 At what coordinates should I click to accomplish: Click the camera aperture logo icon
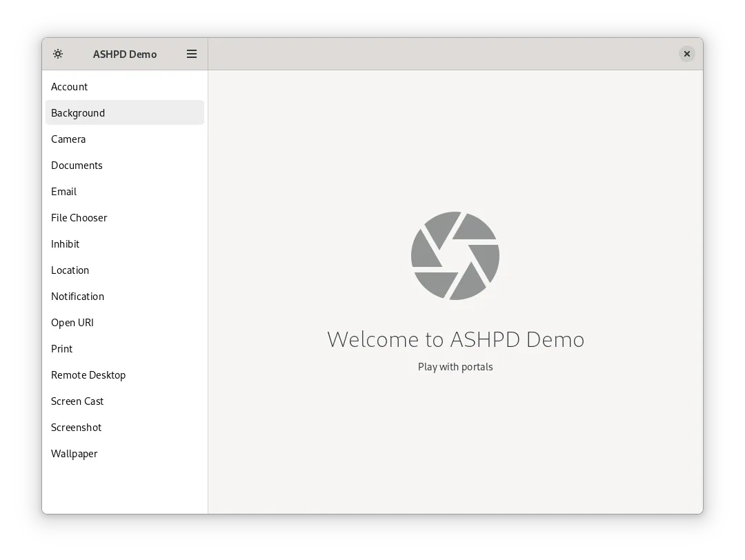pyautogui.click(x=455, y=256)
